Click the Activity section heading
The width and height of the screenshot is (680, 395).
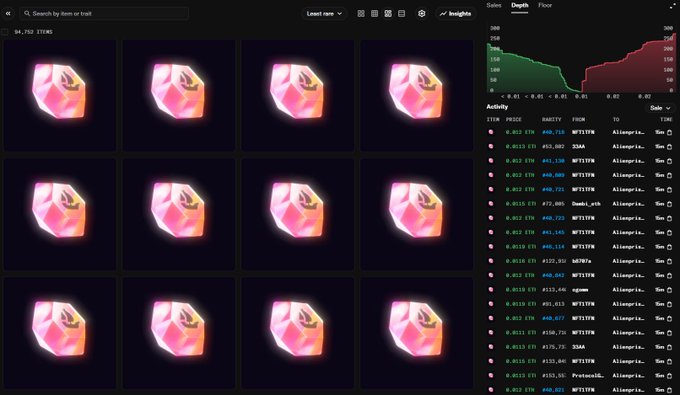[x=497, y=107]
